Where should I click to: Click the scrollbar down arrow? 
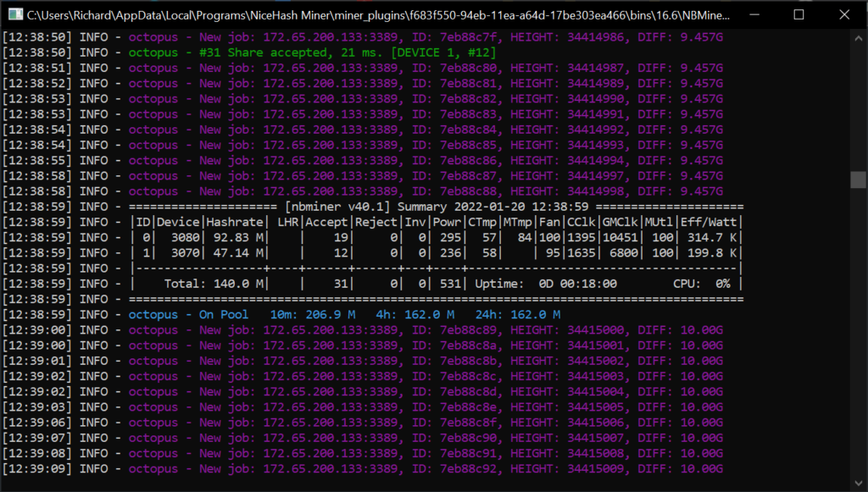[x=858, y=483]
